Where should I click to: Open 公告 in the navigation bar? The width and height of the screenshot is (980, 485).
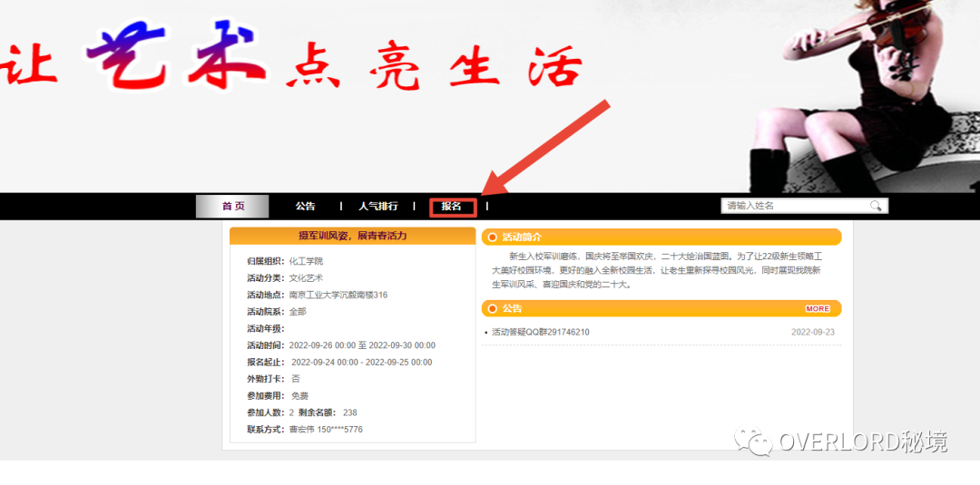(x=305, y=207)
